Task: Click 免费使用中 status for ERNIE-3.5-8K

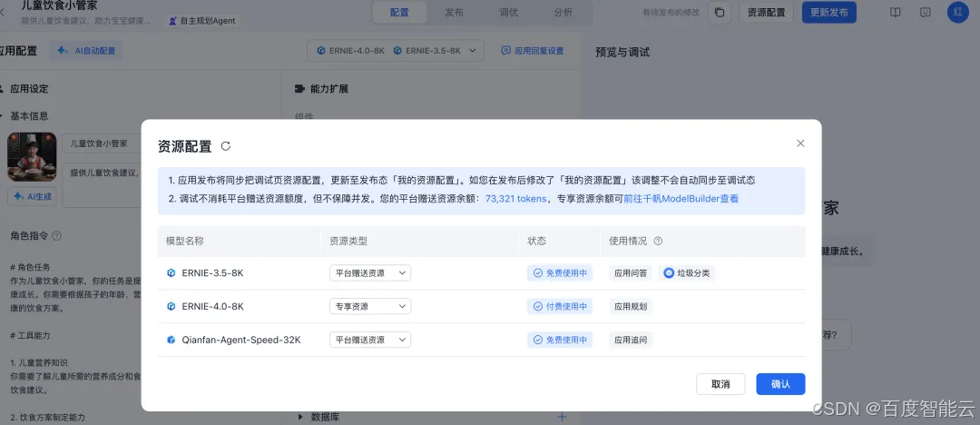Action: coord(559,273)
